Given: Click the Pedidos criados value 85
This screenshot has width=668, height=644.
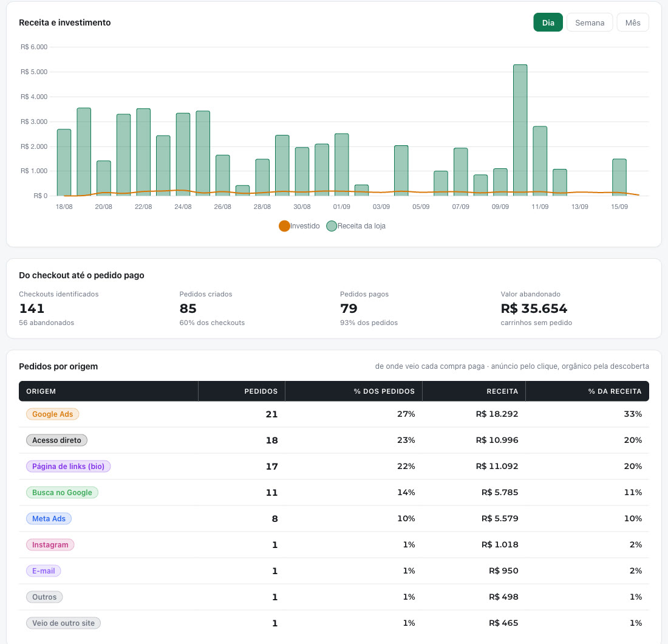Looking at the screenshot, I should 188,309.
